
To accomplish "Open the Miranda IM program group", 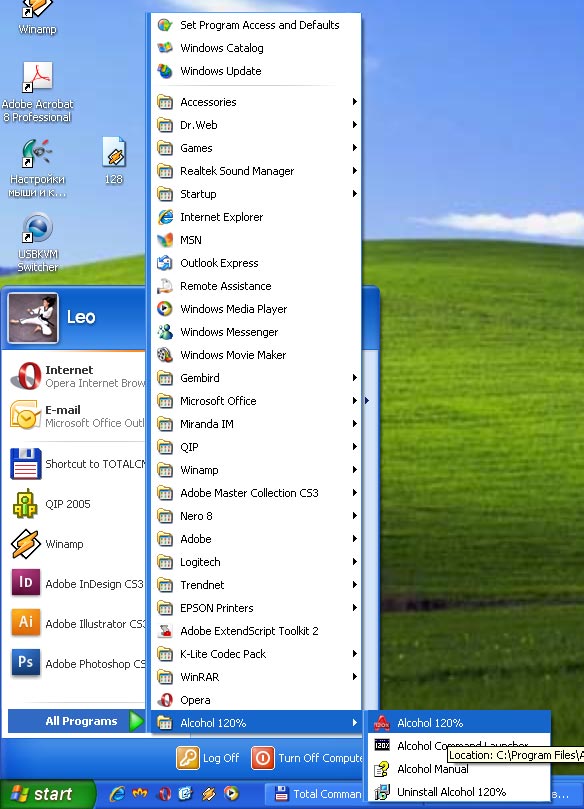I will (256, 424).
